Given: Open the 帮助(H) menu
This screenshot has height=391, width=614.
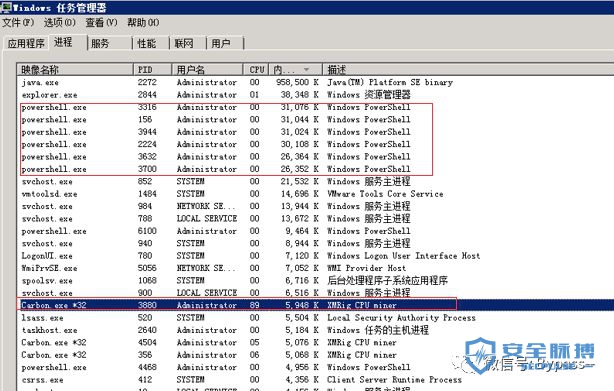Looking at the screenshot, I should click(x=143, y=23).
